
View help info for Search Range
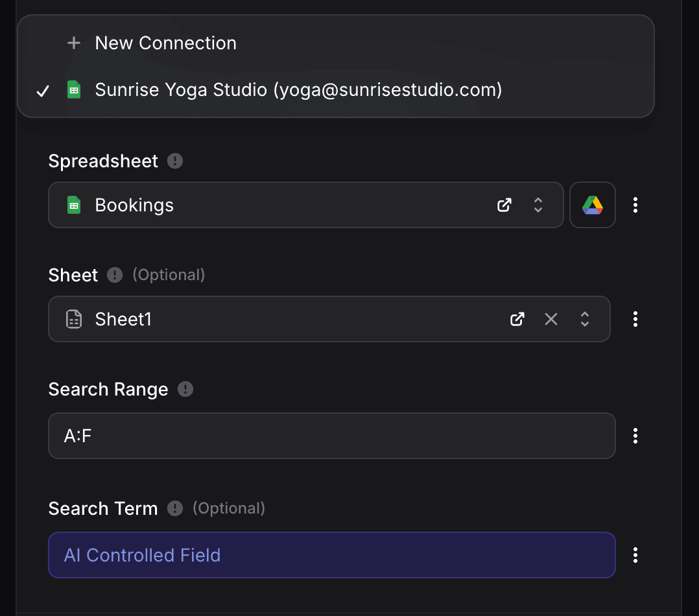pyautogui.click(x=185, y=389)
